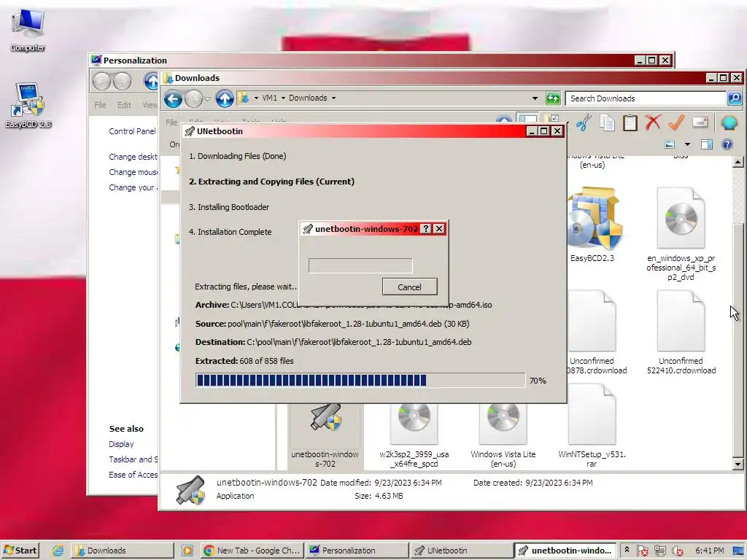Select the Computer desktop icon
The image size is (747, 560).
tap(28, 30)
